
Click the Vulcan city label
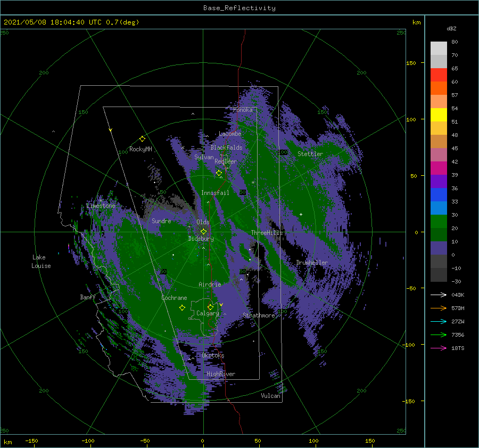coord(271,396)
